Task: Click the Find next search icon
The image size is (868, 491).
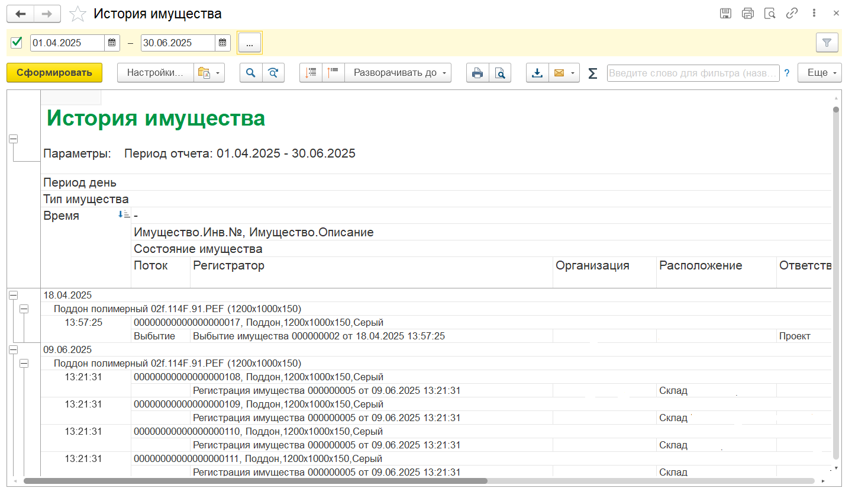Action: pos(273,73)
